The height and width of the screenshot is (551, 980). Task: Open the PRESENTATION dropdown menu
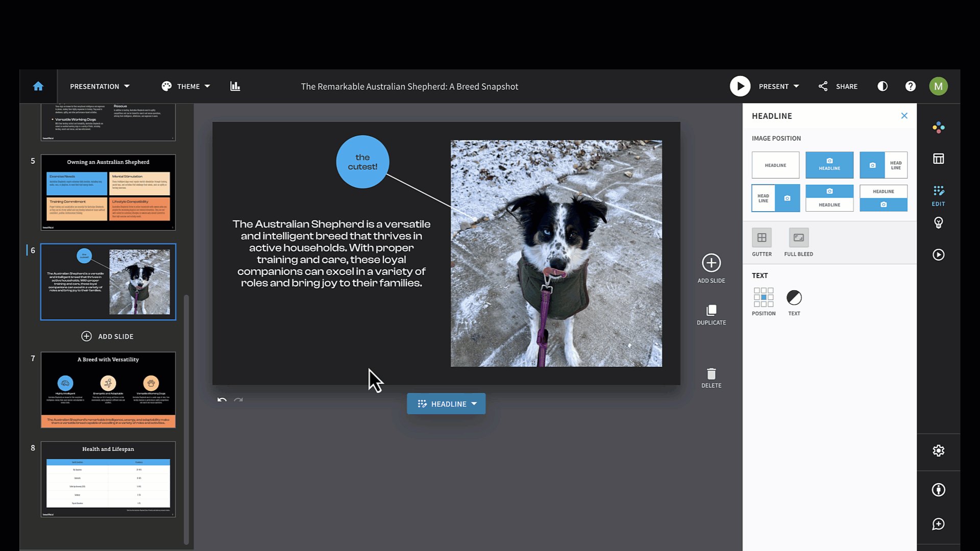tap(100, 86)
